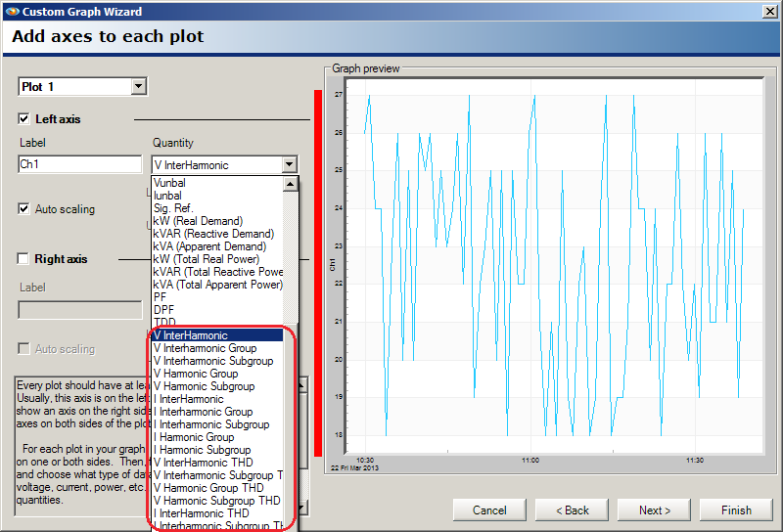This screenshot has height=532, width=783.
Task: Close the Custom Graph Wizard window
Action: [770, 11]
